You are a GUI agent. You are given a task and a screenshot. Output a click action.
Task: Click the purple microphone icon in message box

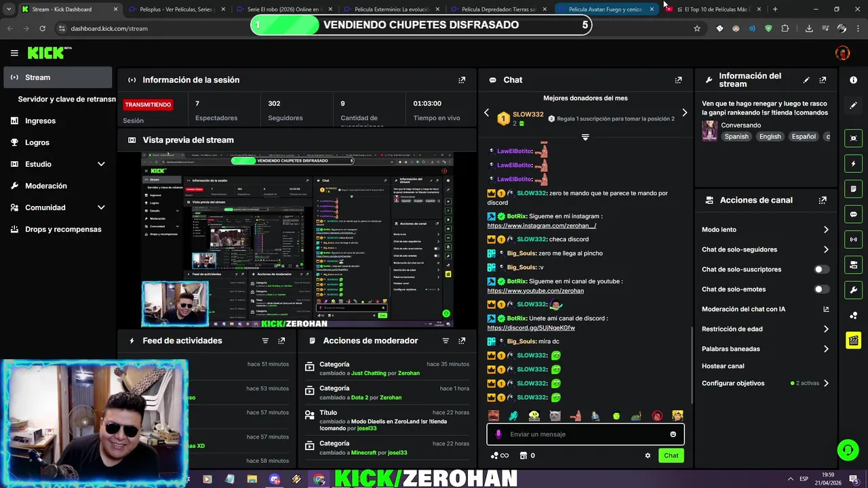(498, 434)
